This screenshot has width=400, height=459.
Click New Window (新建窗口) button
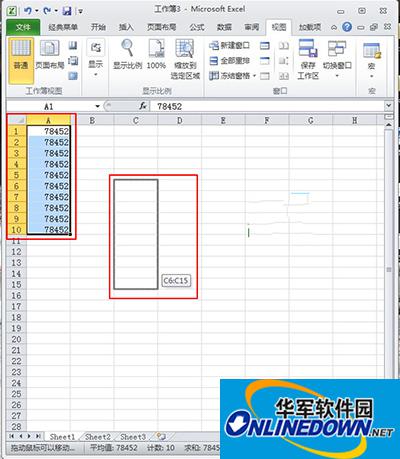coord(229,45)
